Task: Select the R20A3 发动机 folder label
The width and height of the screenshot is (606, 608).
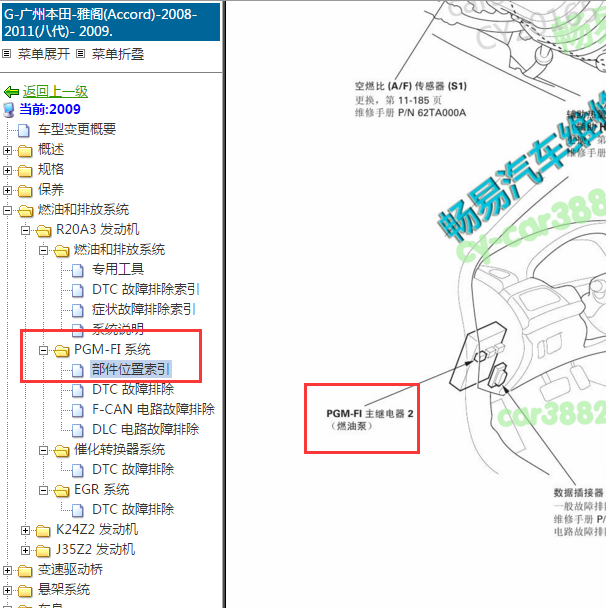Action: coord(97,229)
